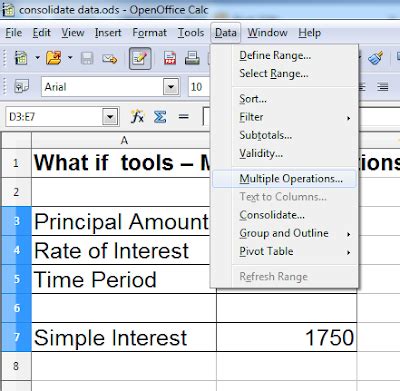This screenshot has width=400, height=391.
Task: Click the Export as PDF icon
Action: (170, 58)
